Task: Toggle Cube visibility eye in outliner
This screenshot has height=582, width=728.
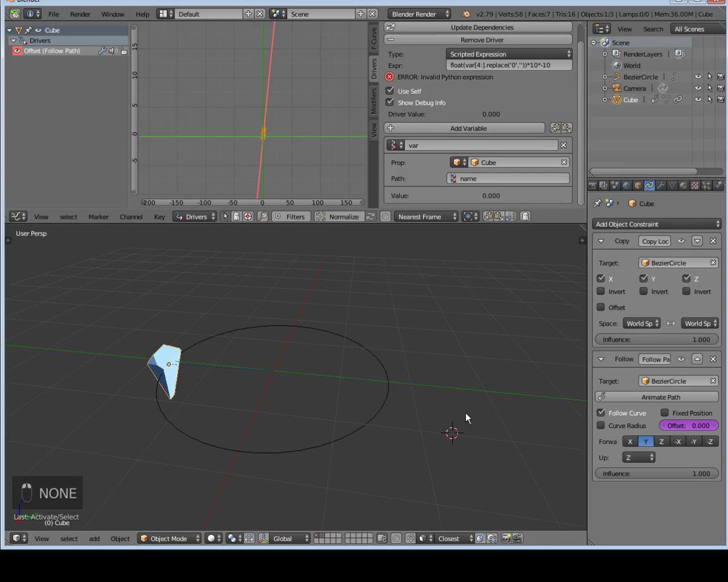Action: (698, 99)
